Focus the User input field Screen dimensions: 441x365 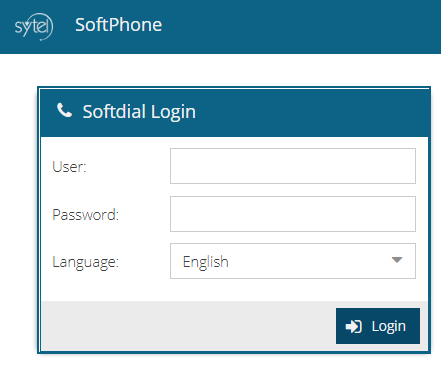coord(293,166)
